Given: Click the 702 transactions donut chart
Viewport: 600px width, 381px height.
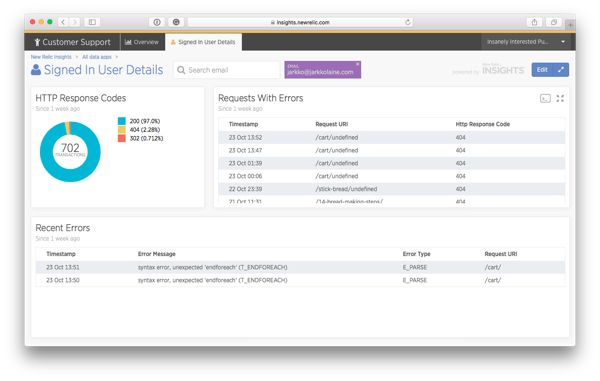Looking at the screenshot, I should (70, 151).
